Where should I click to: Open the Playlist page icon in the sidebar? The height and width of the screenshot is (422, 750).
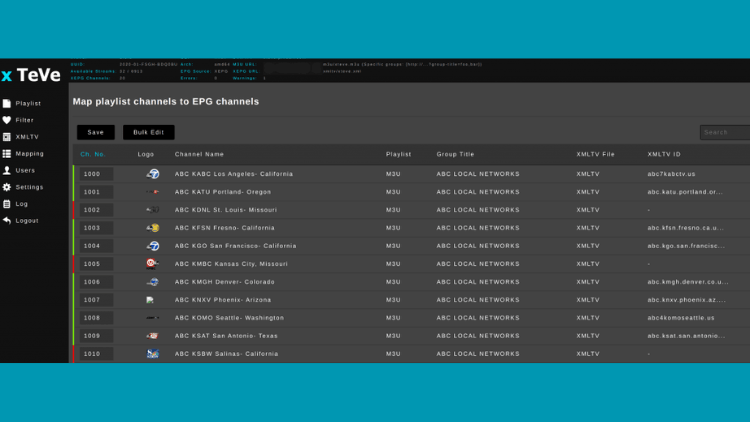point(7,103)
